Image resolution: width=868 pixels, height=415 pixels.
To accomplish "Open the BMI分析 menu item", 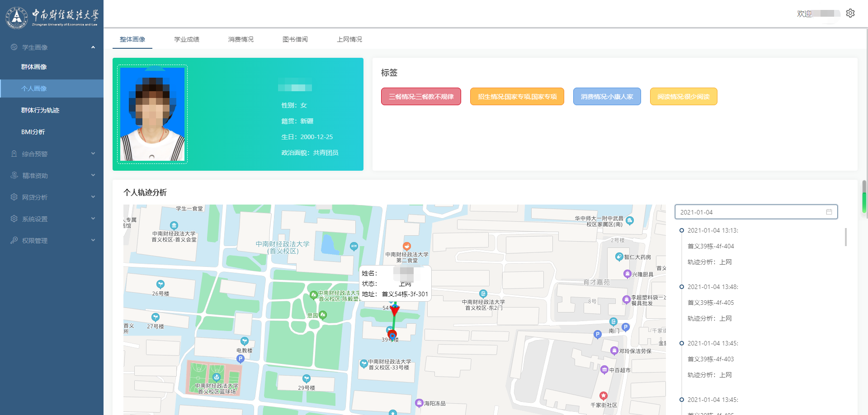I will coord(33,132).
